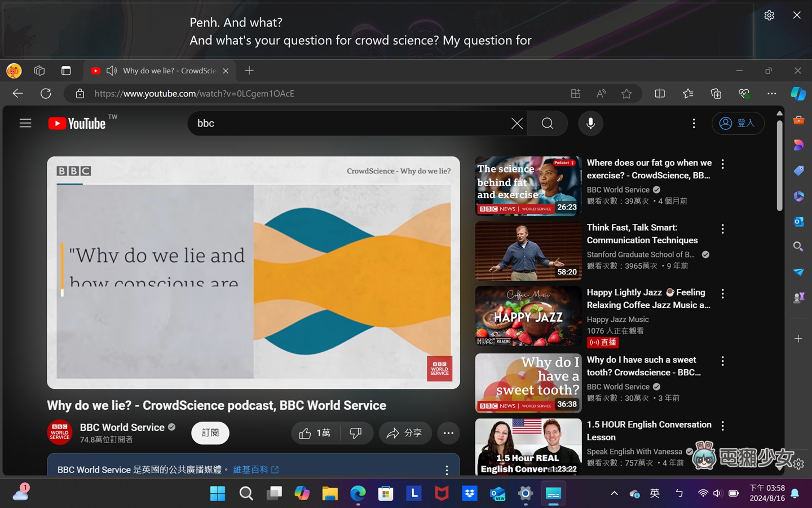This screenshot has height=508, width=812.
Task: Sign in to YouTube (登入)
Action: tap(738, 123)
